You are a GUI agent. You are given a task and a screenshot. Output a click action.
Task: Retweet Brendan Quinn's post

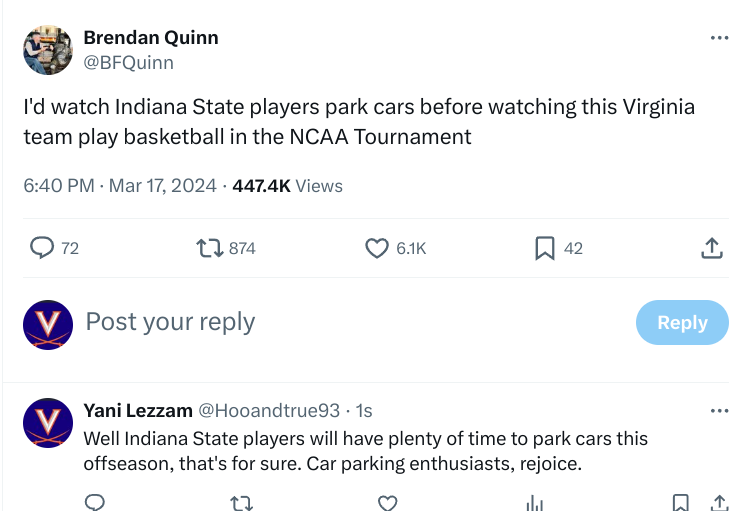(x=209, y=247)
